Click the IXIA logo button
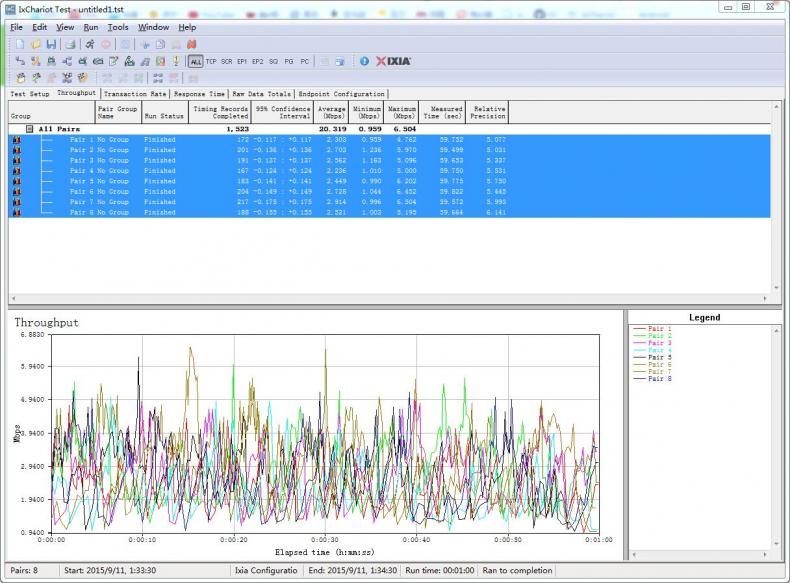The width and height of the screenshot is (790, 583). [x=393, y=61]
